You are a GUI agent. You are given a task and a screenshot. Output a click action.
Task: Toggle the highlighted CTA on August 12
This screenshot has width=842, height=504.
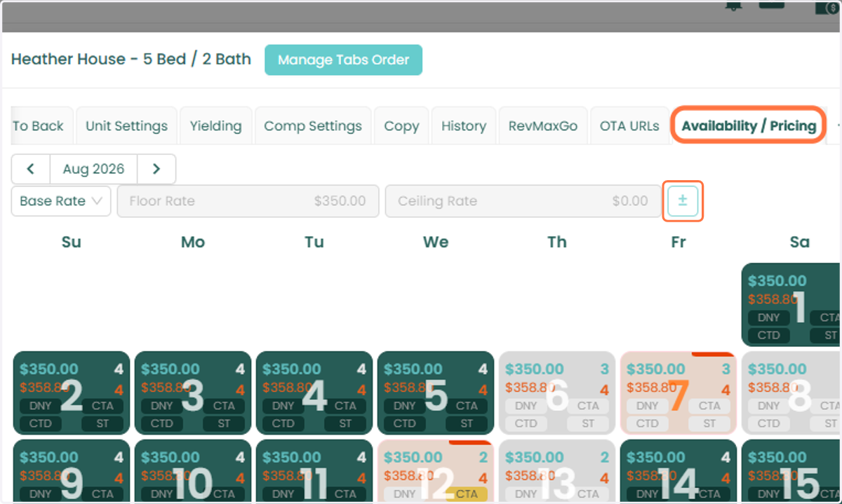tap(467, 494)
